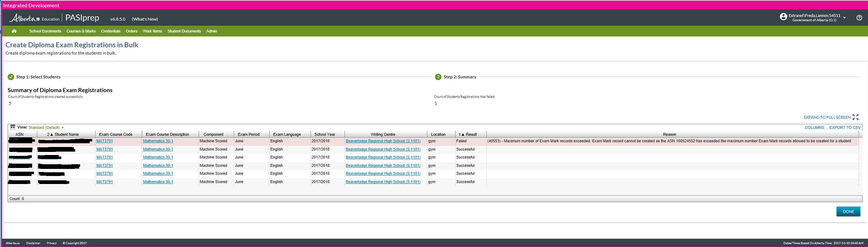
Task: Click the What's New link in header
Action: (144, 19)
